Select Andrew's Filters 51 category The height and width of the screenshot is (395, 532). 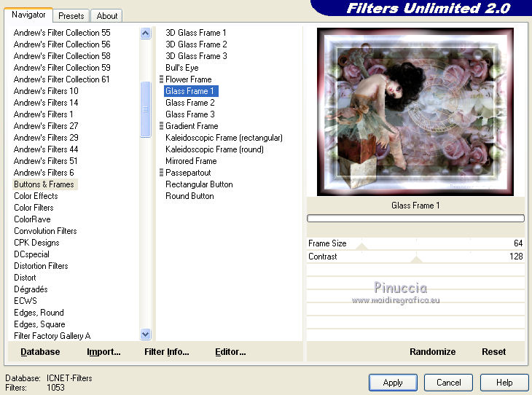46,161
